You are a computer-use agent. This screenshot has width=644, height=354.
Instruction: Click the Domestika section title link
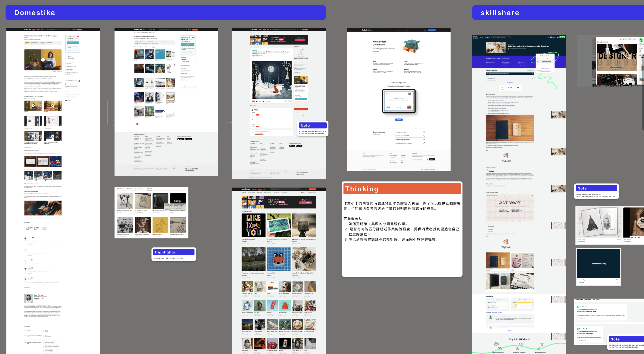click(x=34, y=13)
